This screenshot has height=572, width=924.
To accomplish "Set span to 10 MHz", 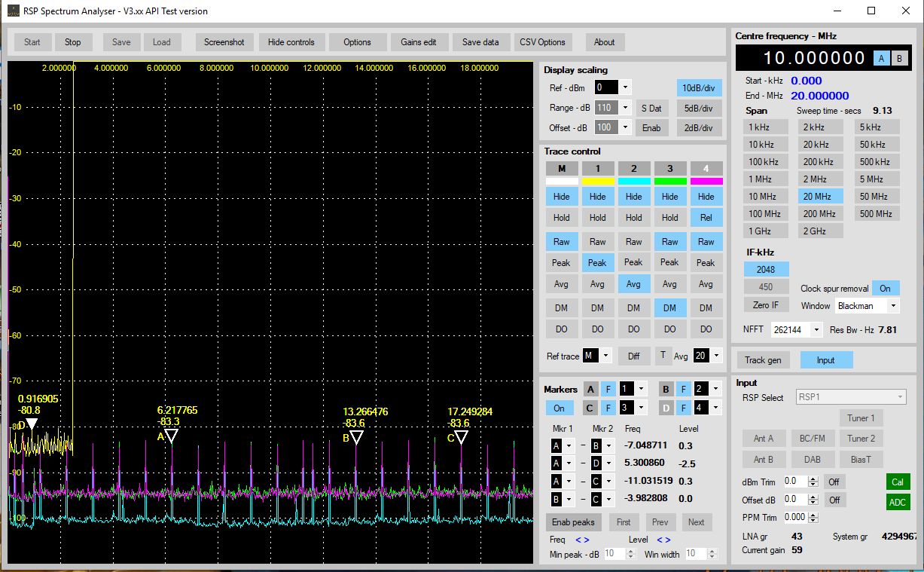I will tap(765, 197).
